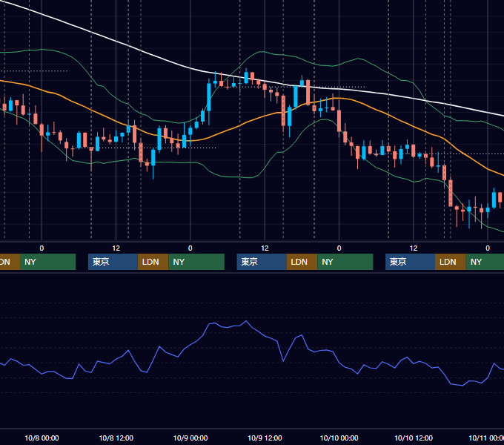This screenshot has height=445, width=504.
Task: Click the NY session bar spanning 10/8 00:00
Action: coord(47,262)
